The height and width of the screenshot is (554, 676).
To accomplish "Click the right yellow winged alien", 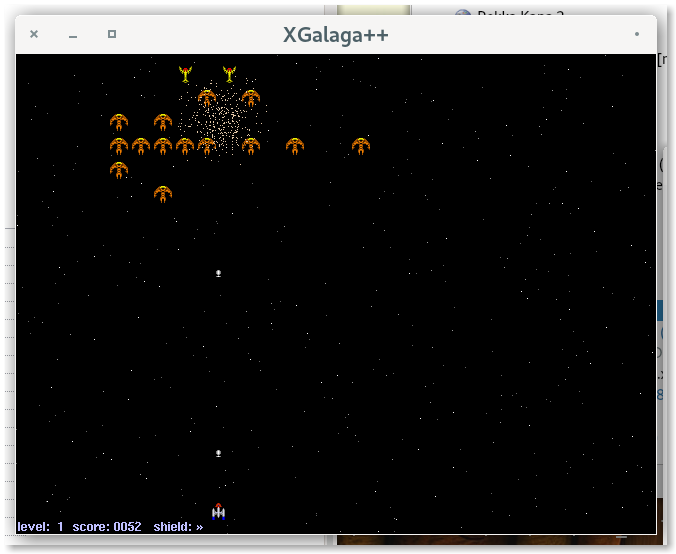I will coord(229,74).
